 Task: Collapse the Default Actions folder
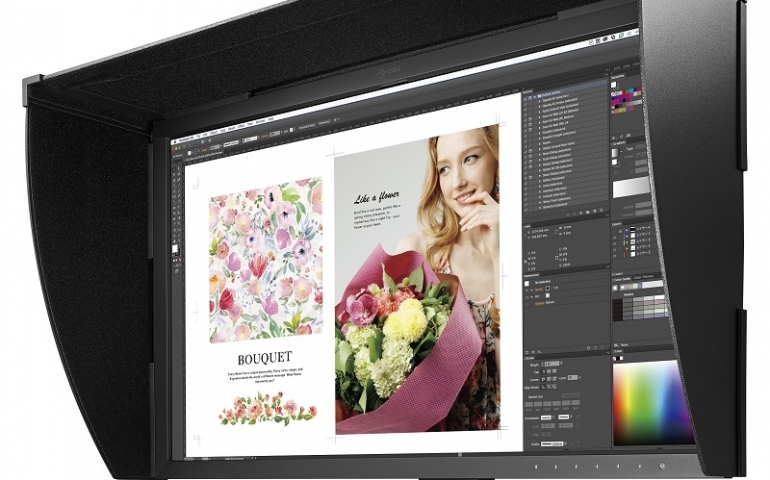535,96
